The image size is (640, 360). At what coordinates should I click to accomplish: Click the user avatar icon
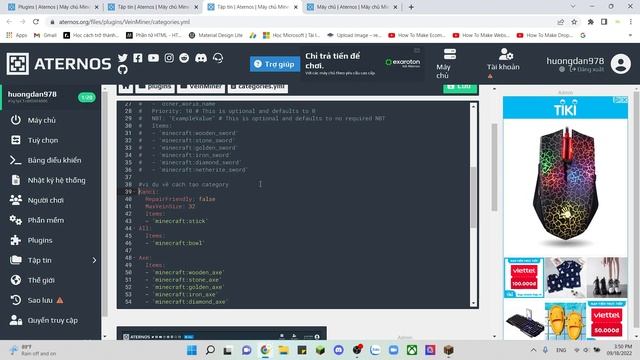621,64
